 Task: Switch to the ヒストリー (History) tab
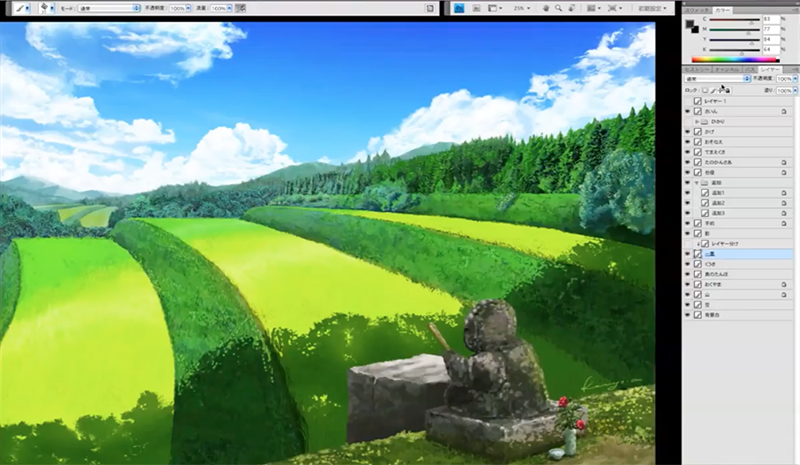coord(697,69)
